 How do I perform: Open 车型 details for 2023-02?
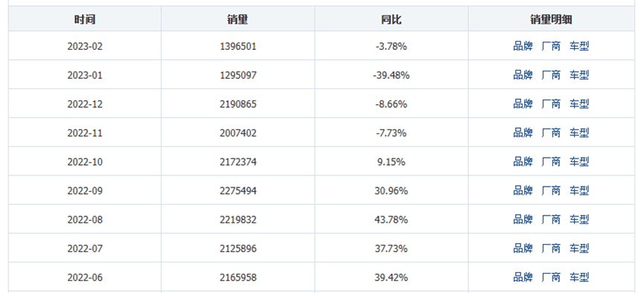pos(579,46)
